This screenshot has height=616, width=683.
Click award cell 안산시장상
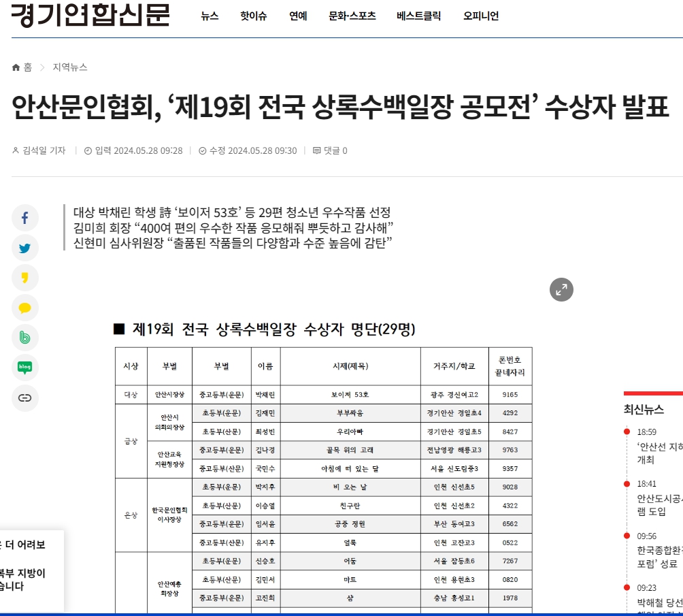click(x=169, y=395)
